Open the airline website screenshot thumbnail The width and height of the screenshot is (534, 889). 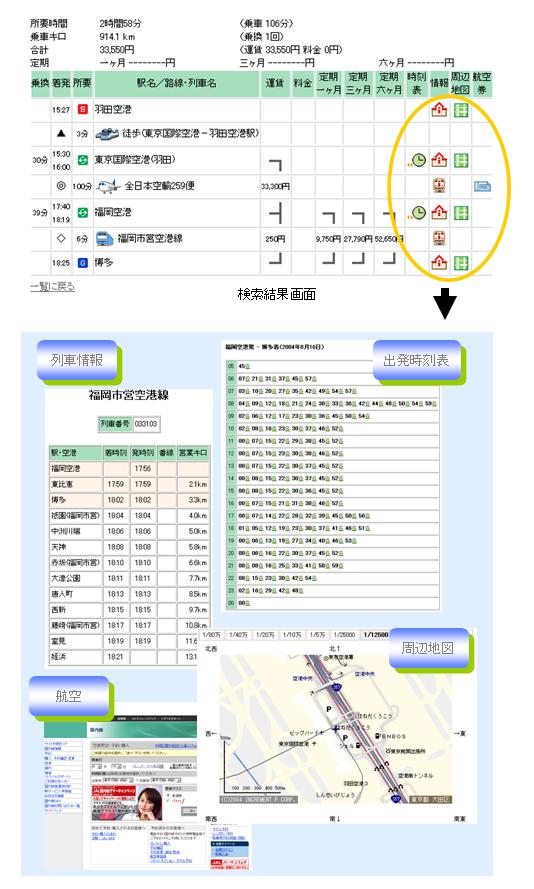coord(146,793)
